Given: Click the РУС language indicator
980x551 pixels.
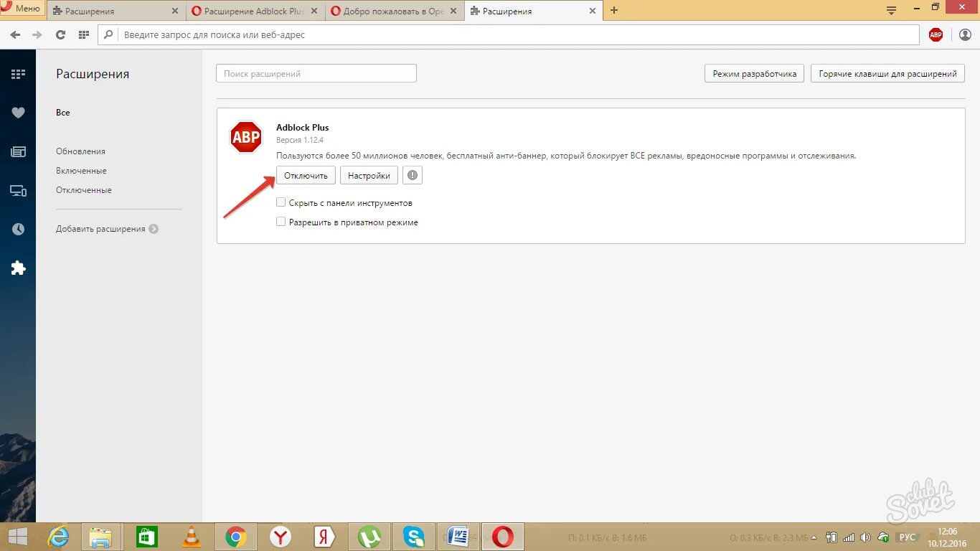Looking at the screenshot, I should (x=908, y=537).
